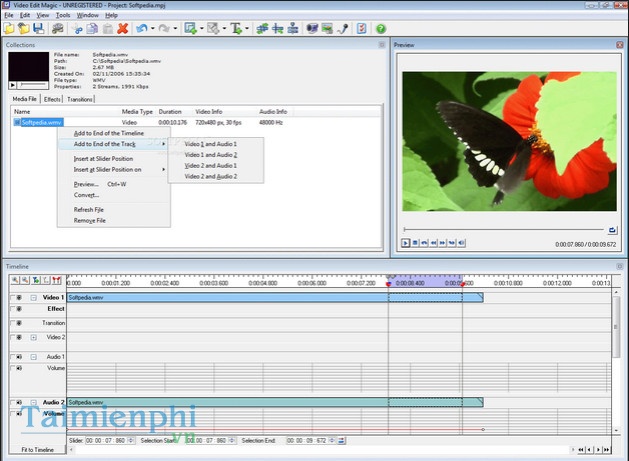Save the project with the floppy disk icon

pyautogui.click(x=38, y=28)
